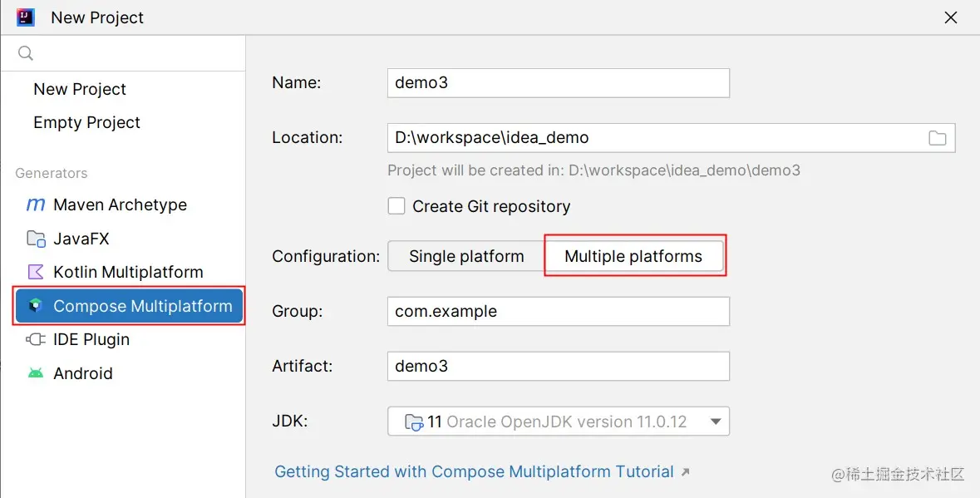This screenshot has height=498, width=980.
Task: Collapse the Generators section label
Action: tap(51, 173)
